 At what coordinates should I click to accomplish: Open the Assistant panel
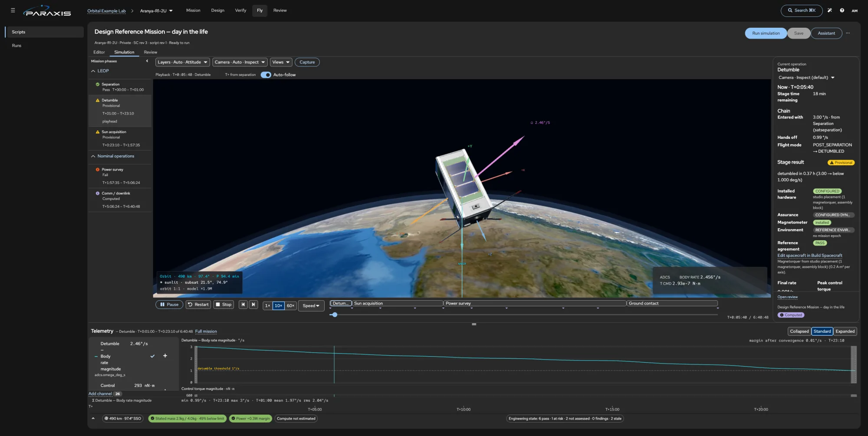[x=826, y=33]
